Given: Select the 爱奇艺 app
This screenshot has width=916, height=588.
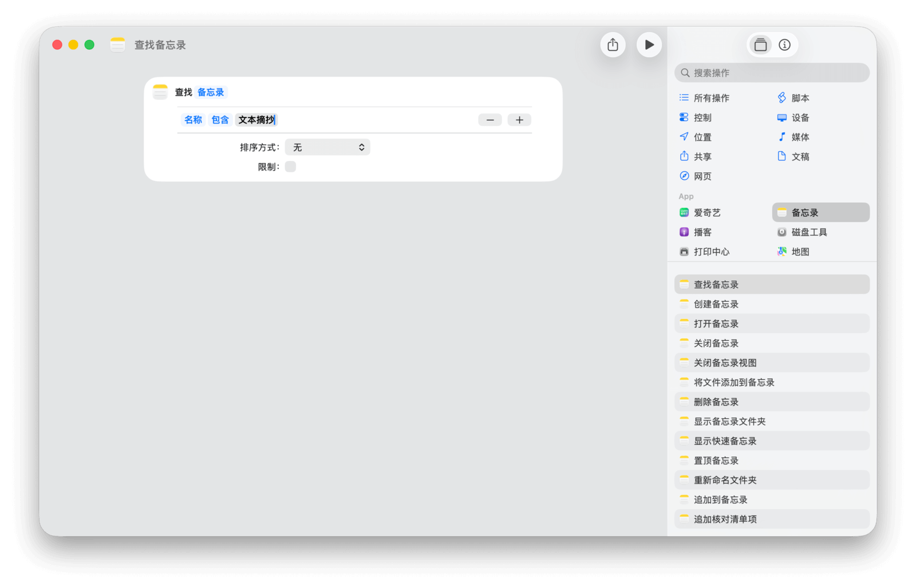Looking at the screenshot, I should (707, 212).
